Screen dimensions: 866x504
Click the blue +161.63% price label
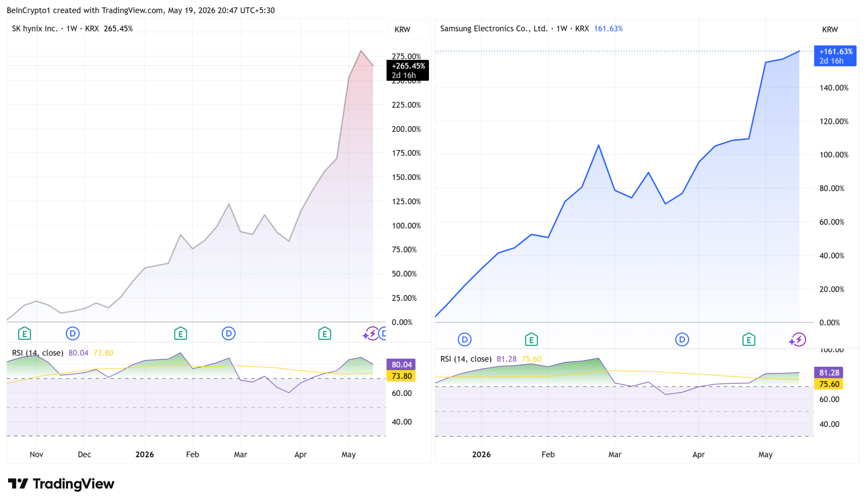835,56
